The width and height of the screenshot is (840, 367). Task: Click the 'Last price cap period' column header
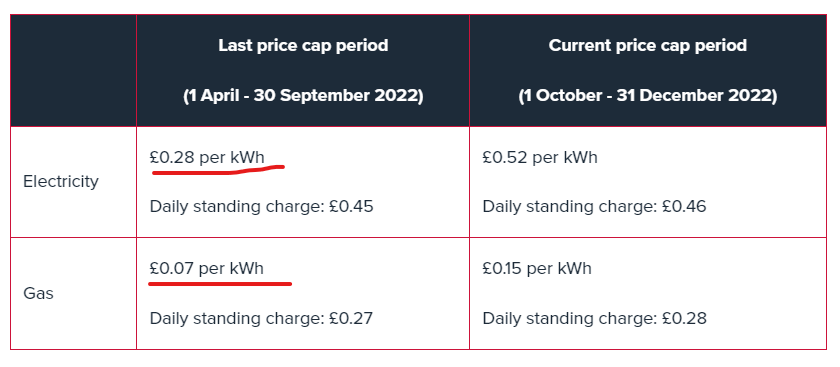[x=303, y=46]
